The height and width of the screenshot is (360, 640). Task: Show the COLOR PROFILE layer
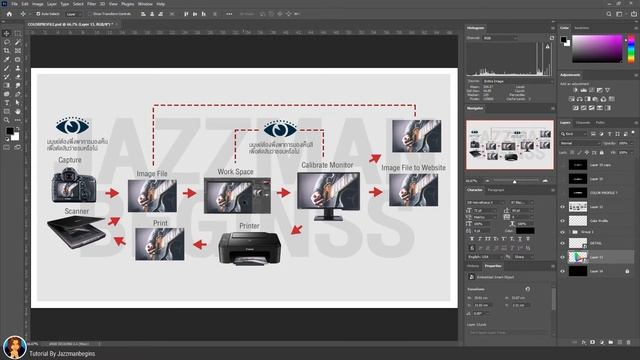pyautogui.click(x=562, y=193)
